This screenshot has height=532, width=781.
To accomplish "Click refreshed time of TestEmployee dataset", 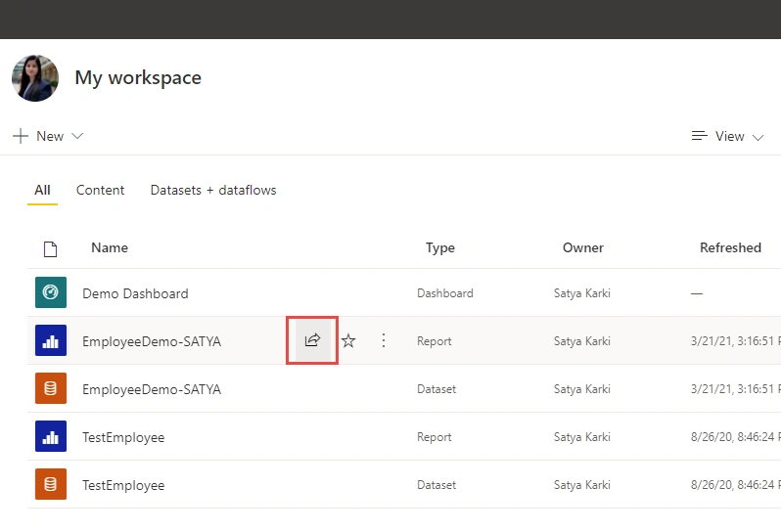I will 736,485.
